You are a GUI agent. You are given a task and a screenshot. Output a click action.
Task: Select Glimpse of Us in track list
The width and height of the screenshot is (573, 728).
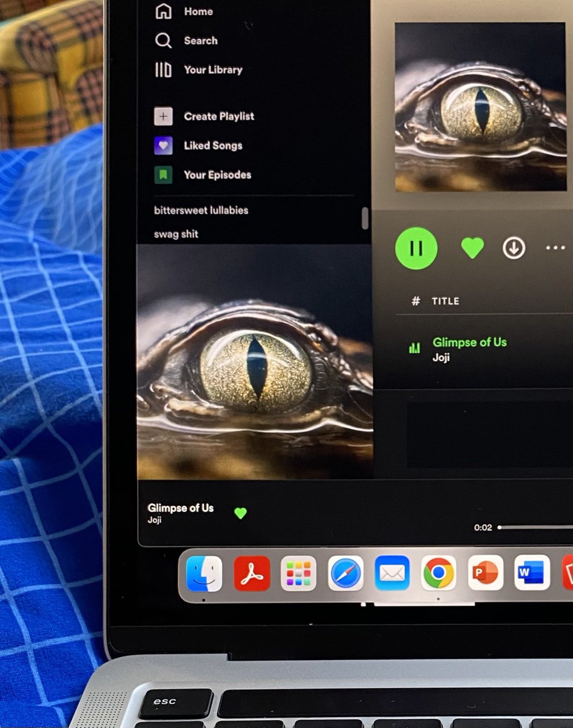point(469,342)
